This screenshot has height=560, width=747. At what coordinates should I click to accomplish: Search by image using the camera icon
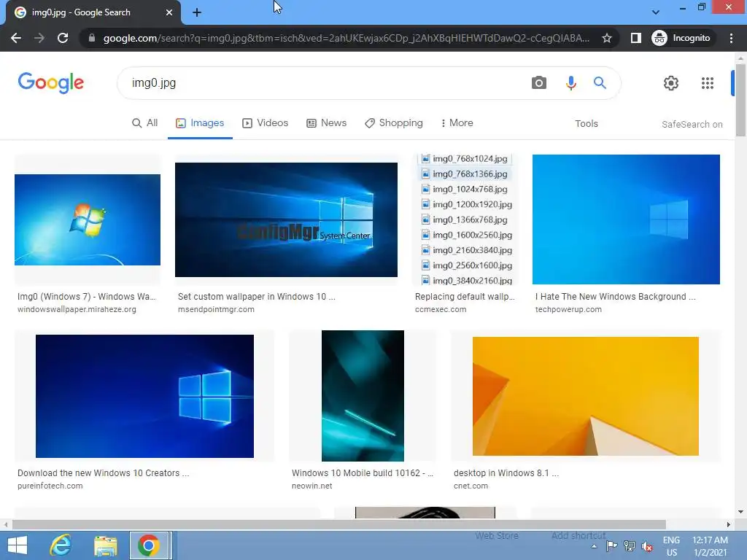click(x=539, y=83)
